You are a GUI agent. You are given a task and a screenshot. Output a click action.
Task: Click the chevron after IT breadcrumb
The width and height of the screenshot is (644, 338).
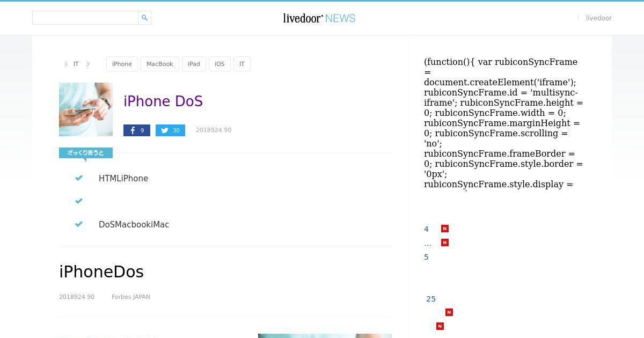coord(88,64)
